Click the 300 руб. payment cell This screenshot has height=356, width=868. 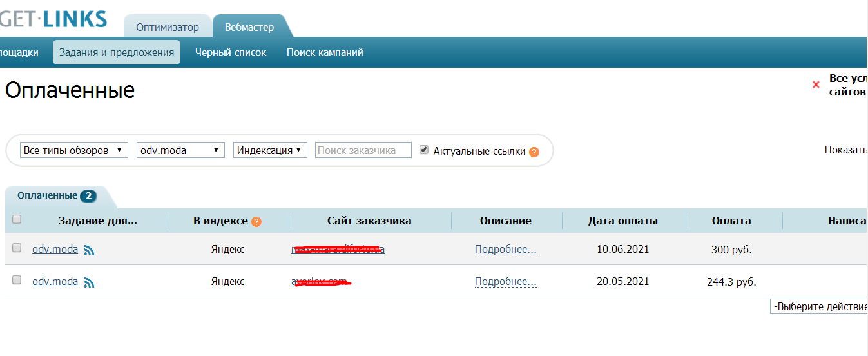pos(731,250)
